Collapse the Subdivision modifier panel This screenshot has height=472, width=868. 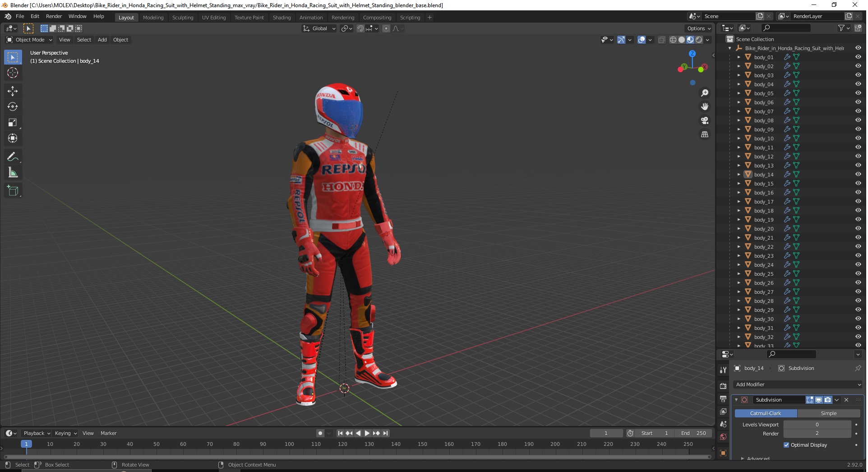point(736,400)
